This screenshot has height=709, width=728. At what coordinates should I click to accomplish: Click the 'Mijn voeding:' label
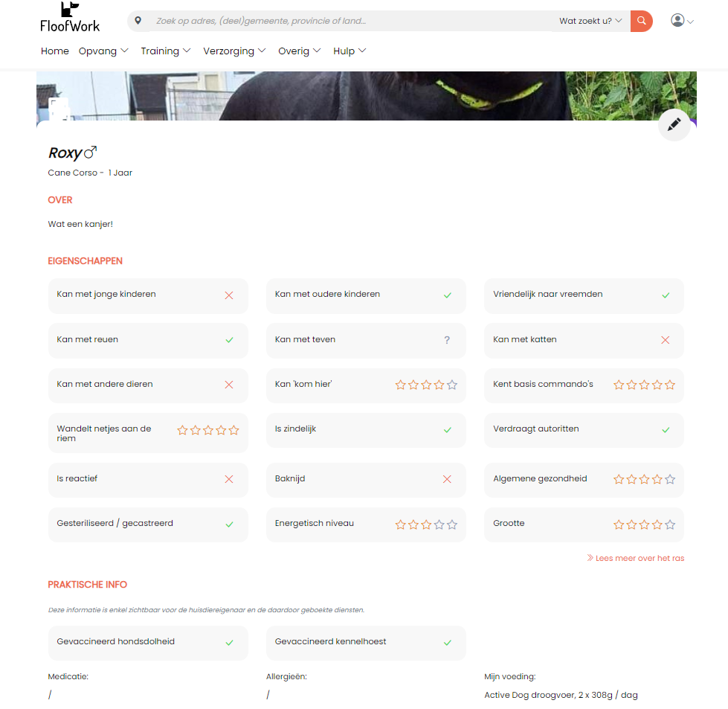point(510,676)
